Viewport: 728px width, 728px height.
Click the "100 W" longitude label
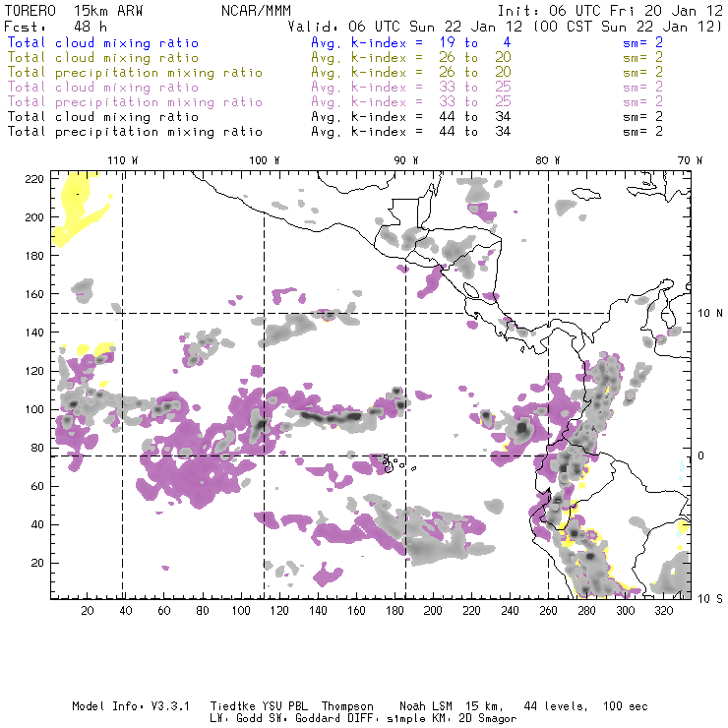tap(265, 160)
